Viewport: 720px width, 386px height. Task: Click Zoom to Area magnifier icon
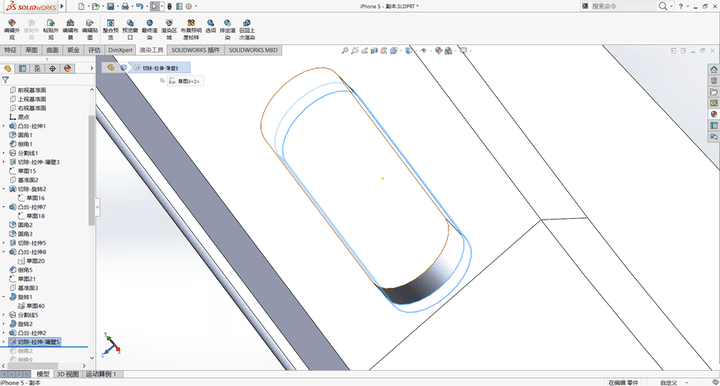click(x=354, y=50)
